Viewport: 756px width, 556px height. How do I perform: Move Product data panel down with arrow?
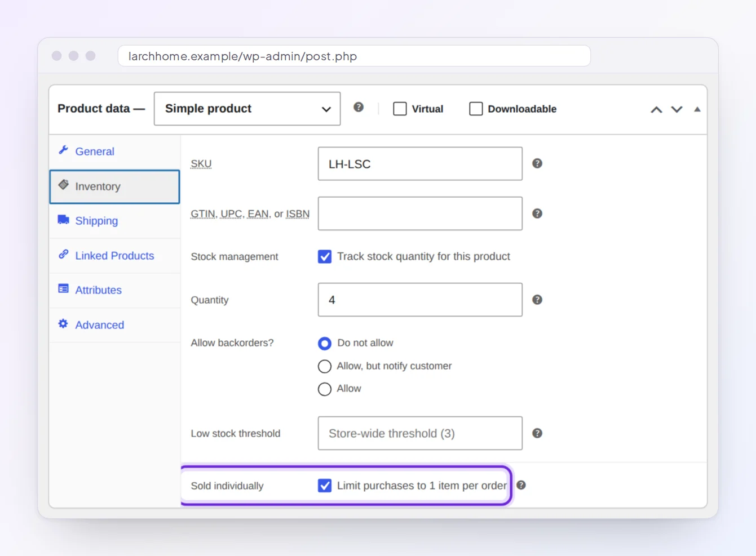677,109
